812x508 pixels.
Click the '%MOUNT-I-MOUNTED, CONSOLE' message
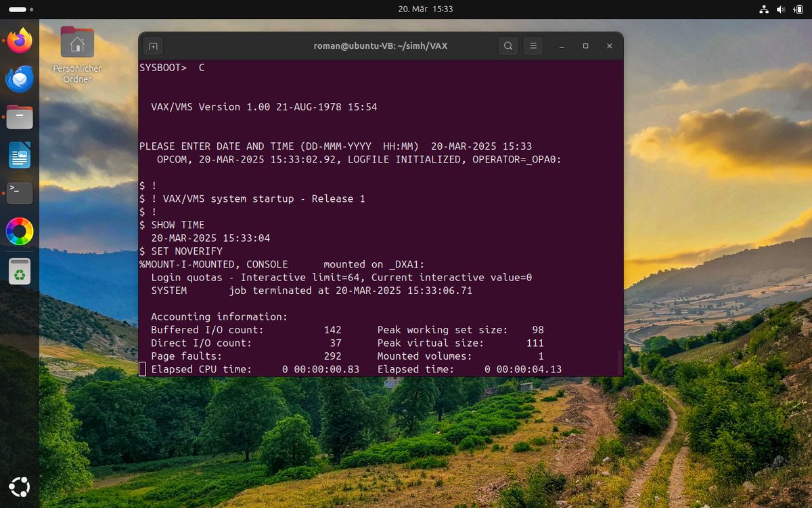click(282, 264)
